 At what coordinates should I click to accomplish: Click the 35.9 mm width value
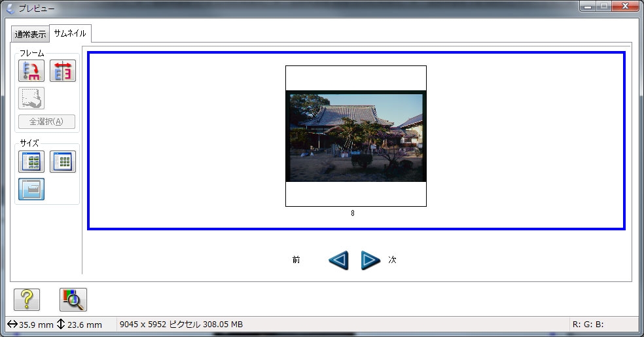[36, 325]
